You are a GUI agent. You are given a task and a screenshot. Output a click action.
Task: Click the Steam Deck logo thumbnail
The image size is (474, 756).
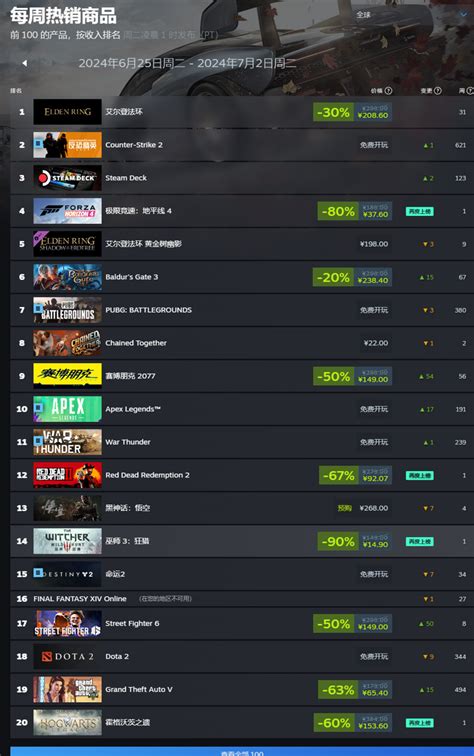pyautogui.click(x=68, y=178)
